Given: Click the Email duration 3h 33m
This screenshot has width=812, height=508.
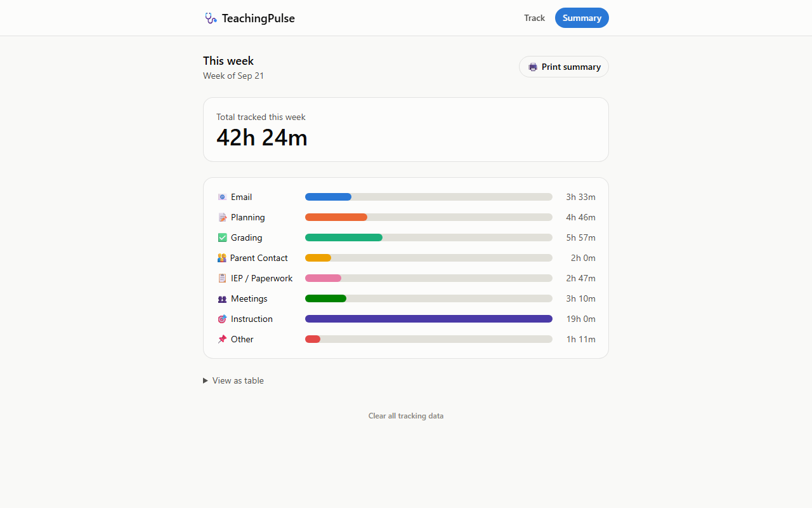Looking at the screenshot, I should point(581,197).
